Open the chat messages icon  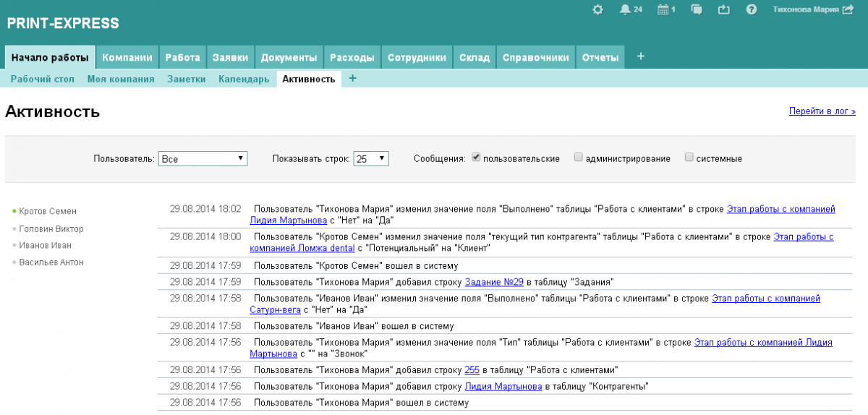(x=697, y=9)
